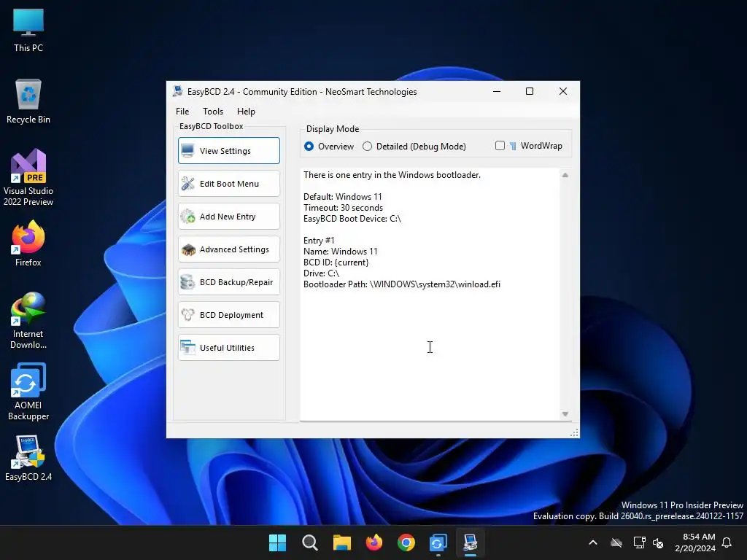Click the 'BCD ID: {current}' line
Screen dimensions: 747x560
point(336,262)
